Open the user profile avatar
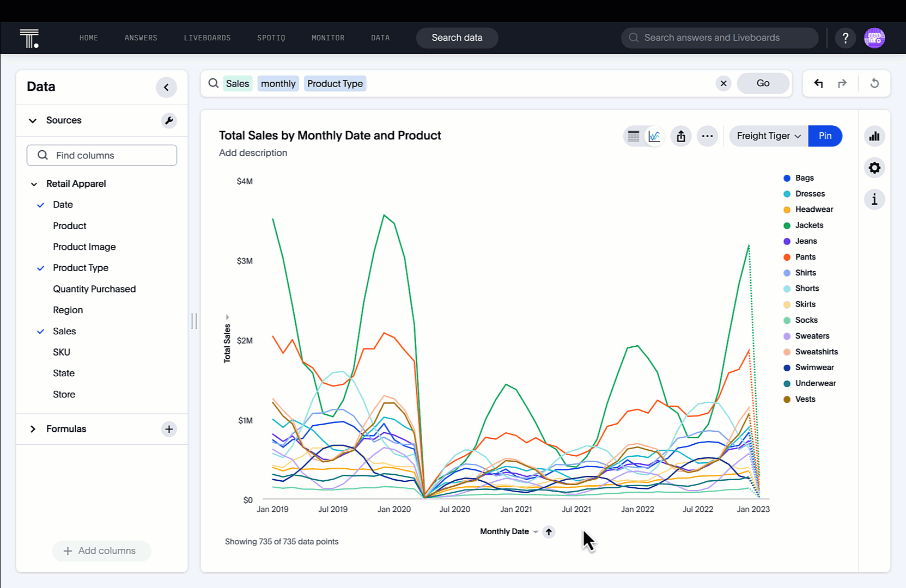Viewport: 906px width, 588px height. pyautogui.click(x=874, y=38)
